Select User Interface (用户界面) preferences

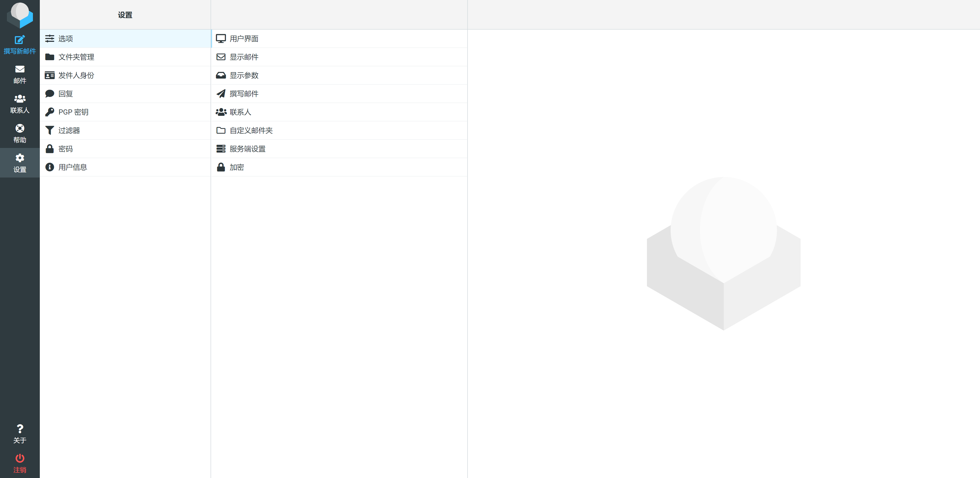point(244,39)
